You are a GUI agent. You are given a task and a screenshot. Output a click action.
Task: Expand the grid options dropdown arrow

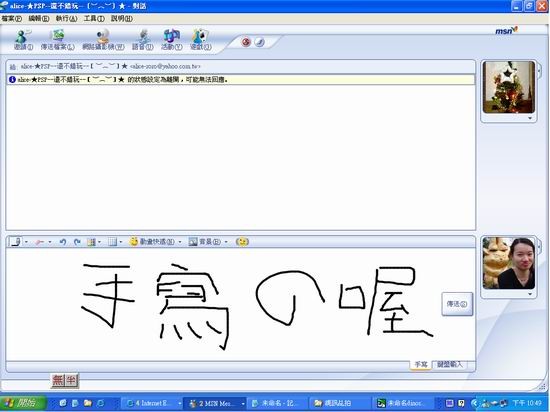click(x=121, y=242)
